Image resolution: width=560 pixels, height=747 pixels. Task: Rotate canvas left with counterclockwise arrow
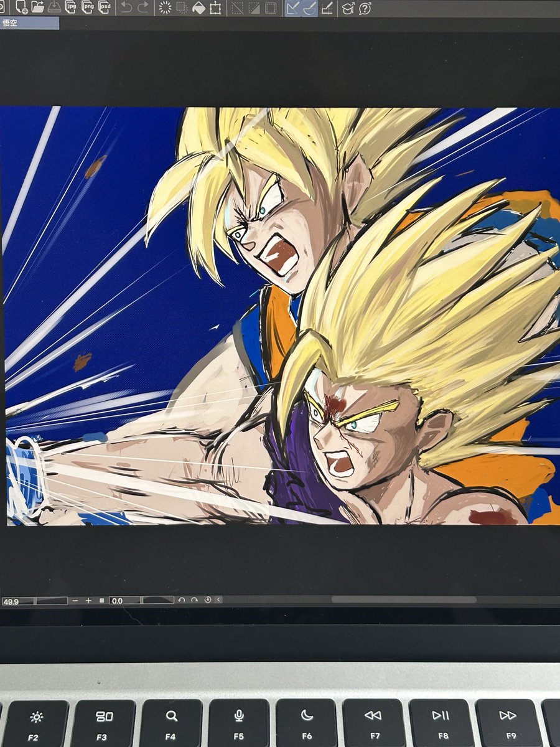182,600
